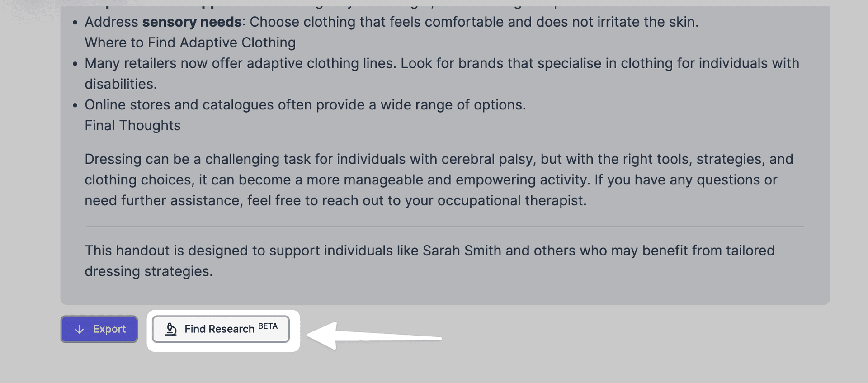Click the name "Sarah Smith" in the footer
Viewport: 868px width, 383px height.
pos(462,251)
